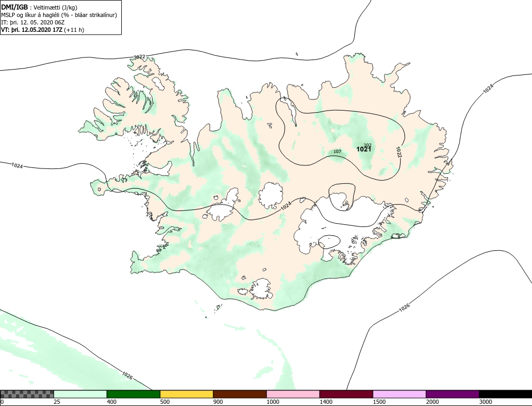
Task: Click the 1022 label on the eastern closed isobar
Action: pos(398,152)
